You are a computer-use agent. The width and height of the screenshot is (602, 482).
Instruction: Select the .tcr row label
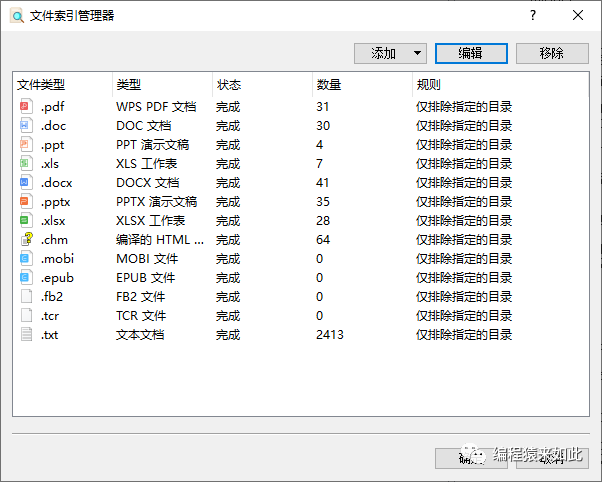(x=50, y=316)
